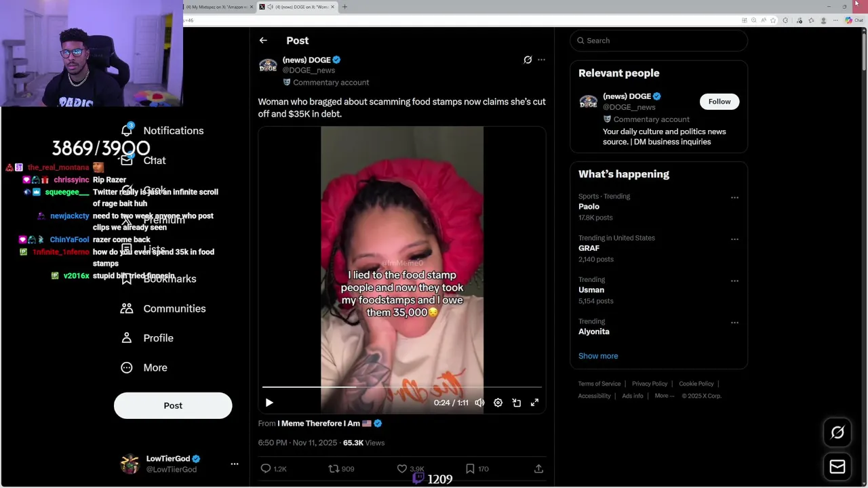
Task: Click the Grok explain icon on the post
Action: 528,60
